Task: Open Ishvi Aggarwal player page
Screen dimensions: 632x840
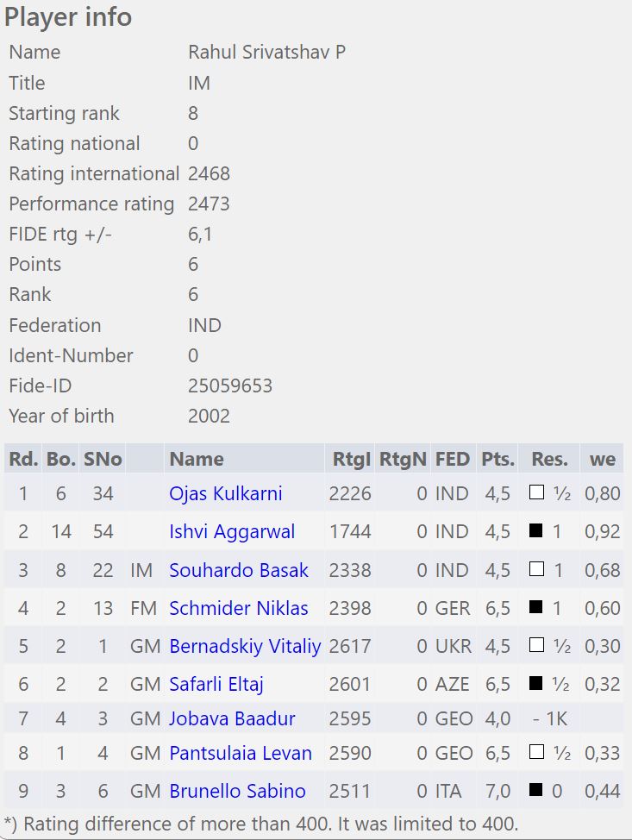Action: pos(232,532)
